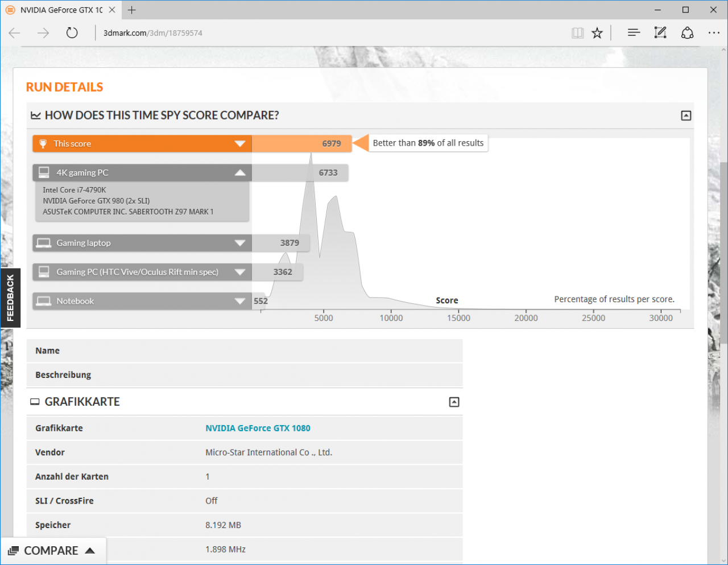Click the 10000 axis label
This screenshot has width=728, height=565.
pos(391,318)
